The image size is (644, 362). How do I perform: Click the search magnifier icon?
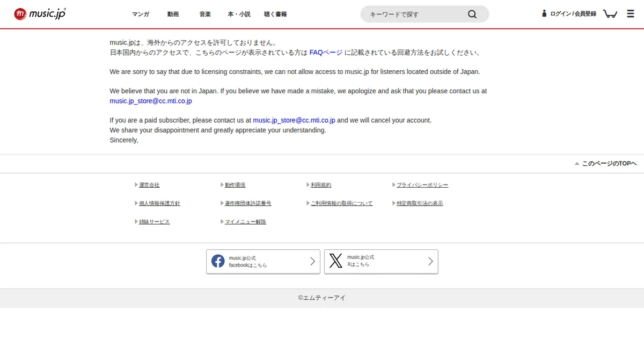click(472, 14)
